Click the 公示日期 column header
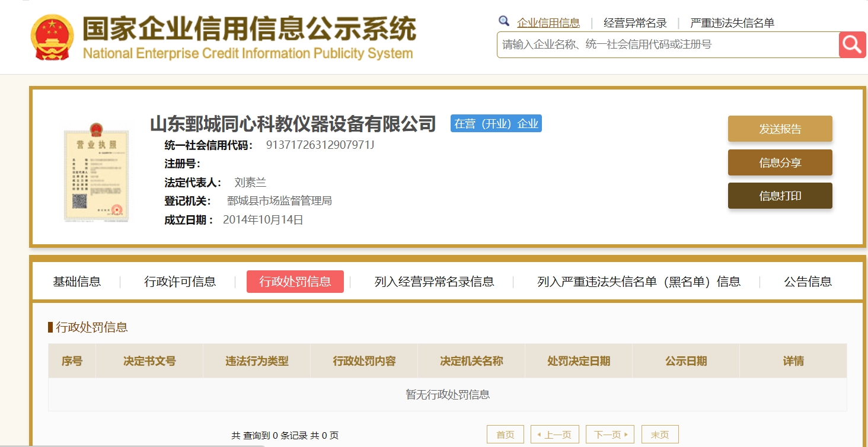Screen dimensions: 868x447 [686, 361]
